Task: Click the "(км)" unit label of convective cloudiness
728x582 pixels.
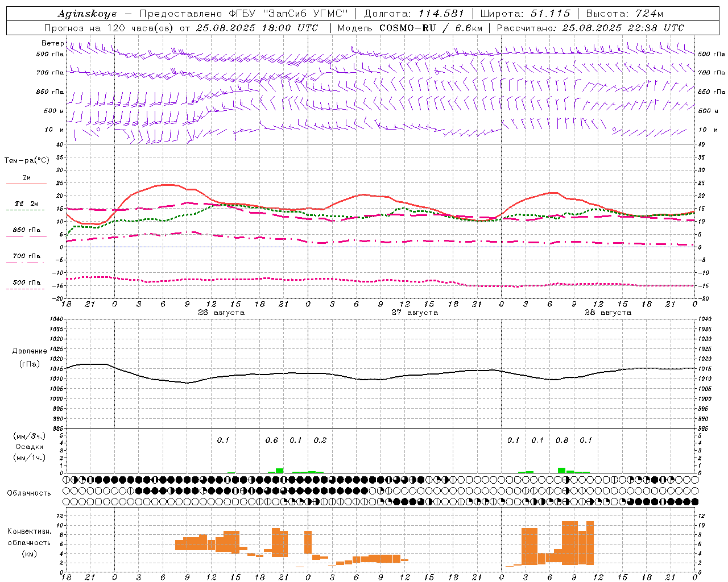Action: point(30,554)
